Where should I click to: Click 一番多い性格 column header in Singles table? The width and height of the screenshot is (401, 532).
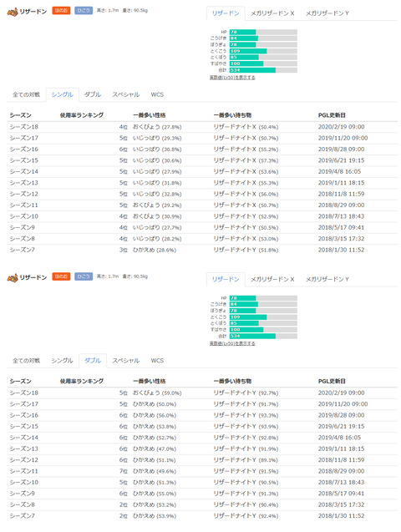[x=150, y=115]
